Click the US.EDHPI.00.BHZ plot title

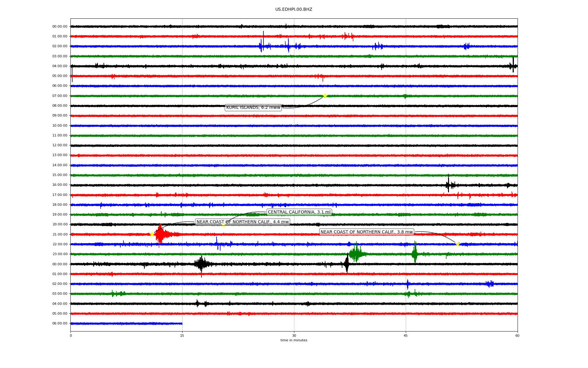coord(293,10)
